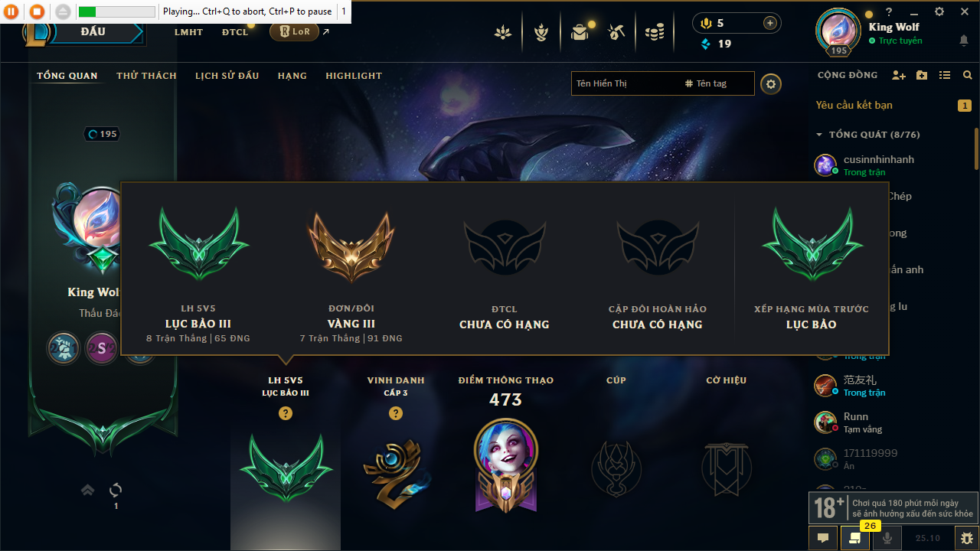Click the add friend icon
980x551 pixels.
[x=899, y=75]
